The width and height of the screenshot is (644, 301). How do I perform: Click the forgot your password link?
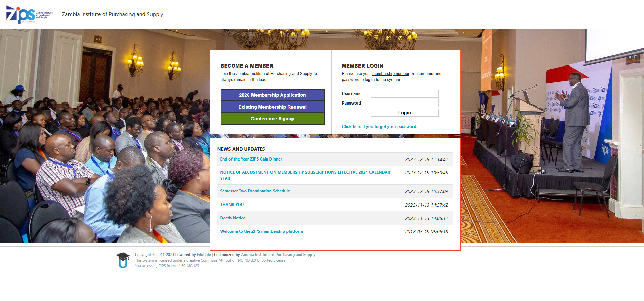(x=379, y=127)
